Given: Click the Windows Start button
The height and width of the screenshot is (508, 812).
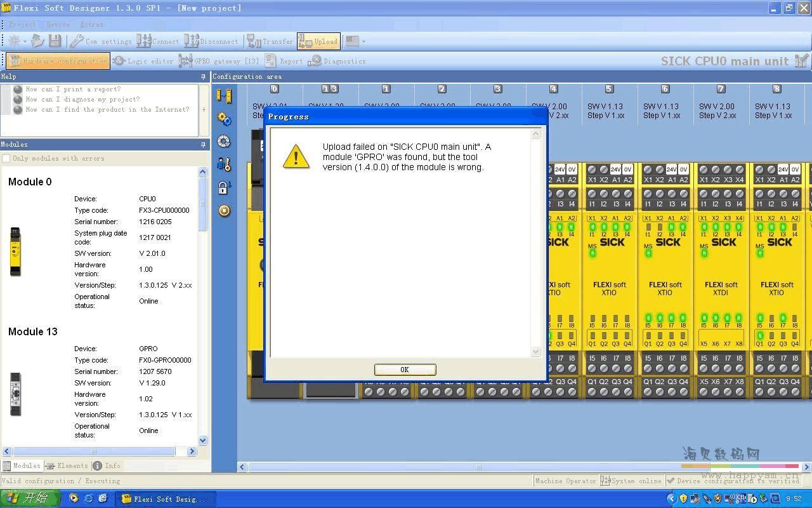Looking at the screenshot, I should click(x=30, y=498).
